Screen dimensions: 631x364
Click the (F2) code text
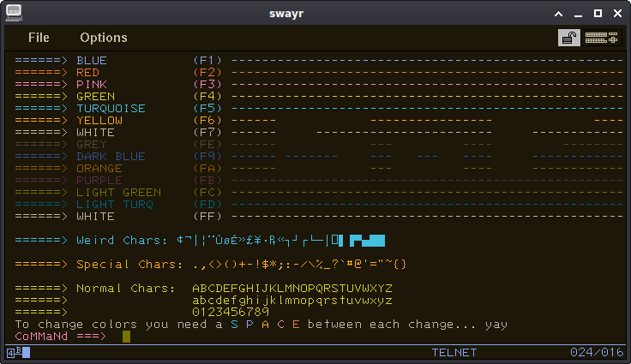click(207, 73)
